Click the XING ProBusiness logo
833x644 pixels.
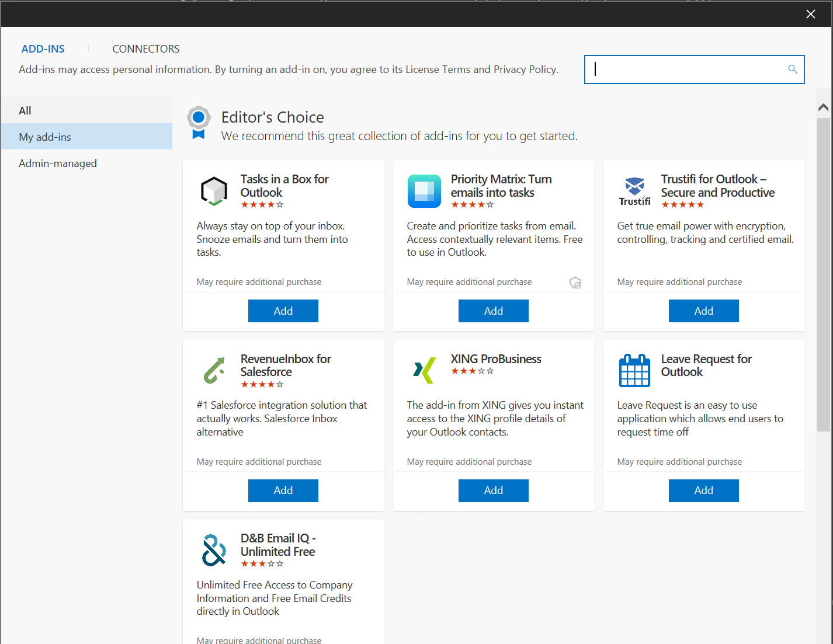click(424, 370)
